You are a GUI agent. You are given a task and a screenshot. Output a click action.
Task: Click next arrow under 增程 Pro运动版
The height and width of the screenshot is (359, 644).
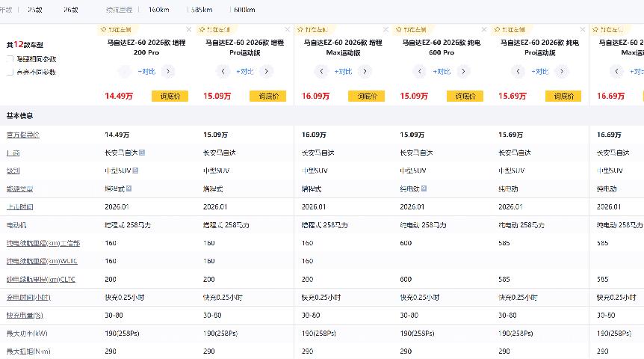pyautogui.click(x=267, y=72)
